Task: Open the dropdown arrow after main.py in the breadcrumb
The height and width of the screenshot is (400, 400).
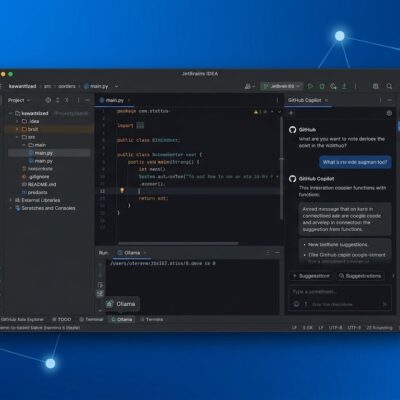Action: tap(116, 86)
